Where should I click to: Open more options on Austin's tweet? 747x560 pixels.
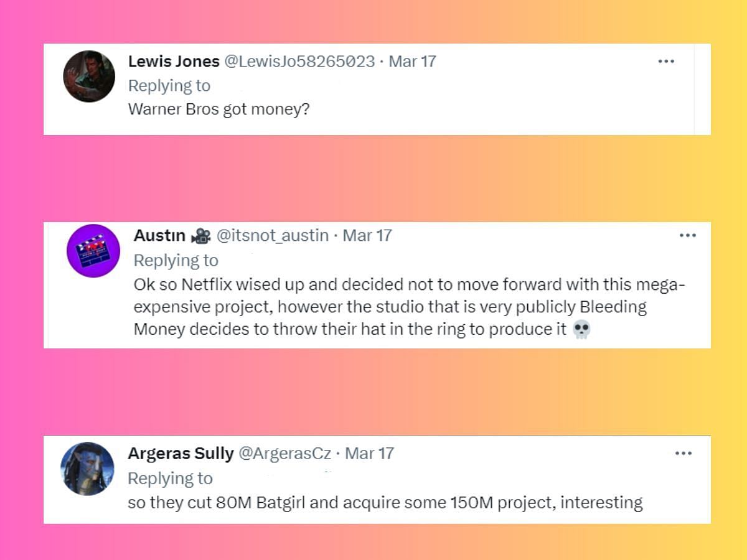(x=687, y=235)
